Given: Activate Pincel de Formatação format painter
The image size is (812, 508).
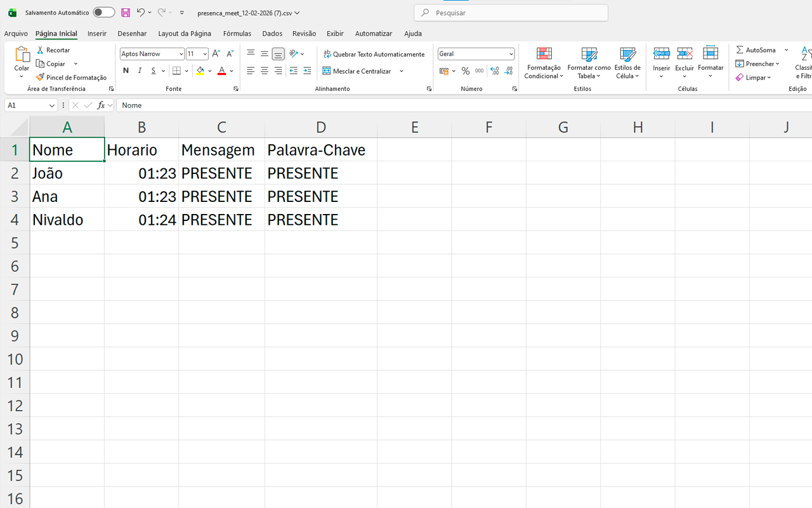Looking at the screenshot, I should [x=72, y=77].
